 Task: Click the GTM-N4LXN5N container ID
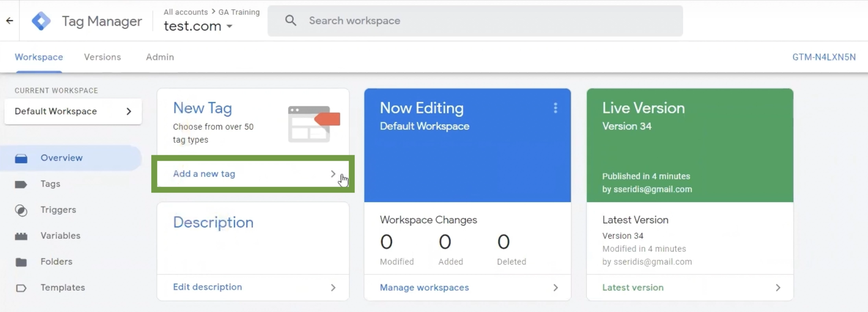coord(824,57)
